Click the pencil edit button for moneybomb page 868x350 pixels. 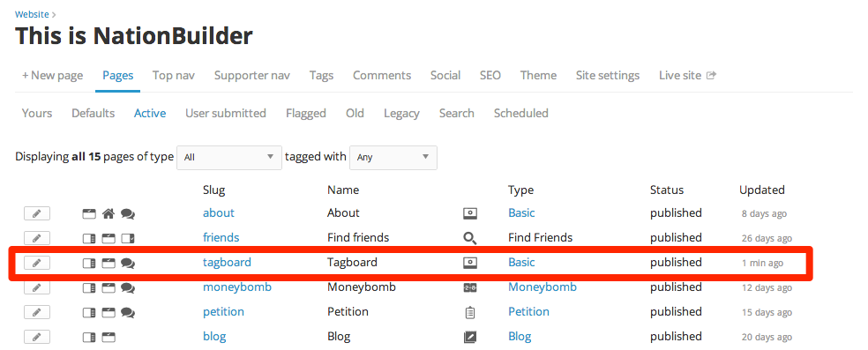(36, 287)
